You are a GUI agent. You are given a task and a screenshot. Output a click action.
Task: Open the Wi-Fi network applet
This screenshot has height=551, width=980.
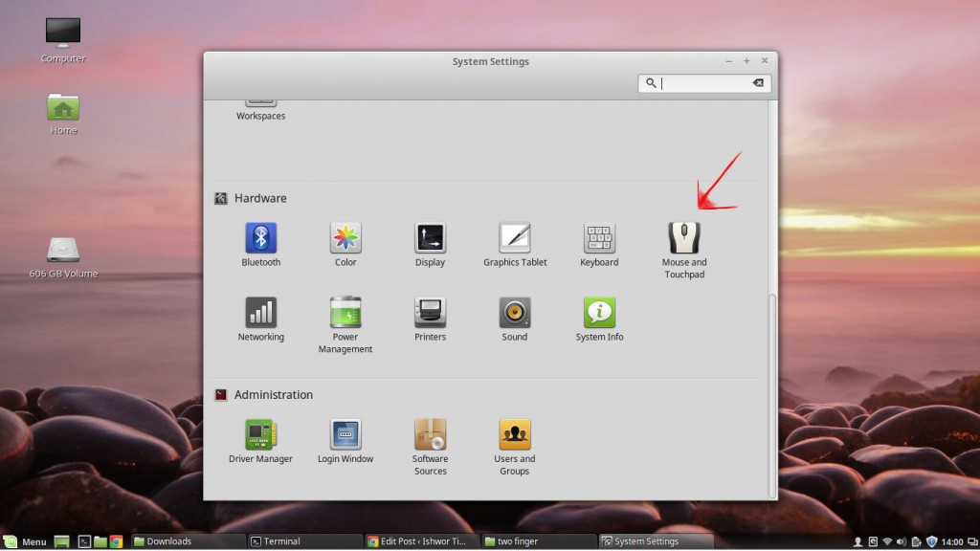887,541
